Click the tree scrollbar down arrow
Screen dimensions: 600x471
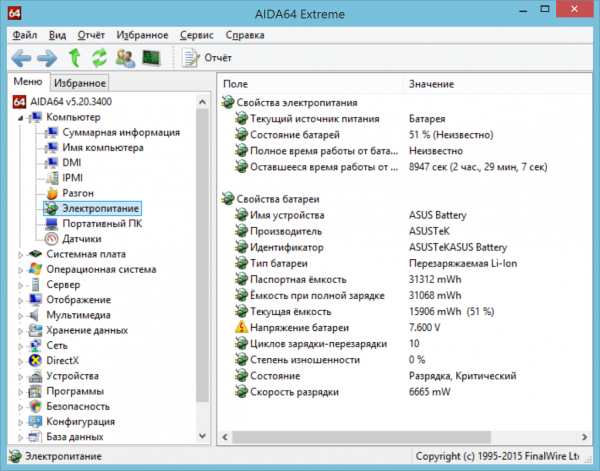(202, 436)
